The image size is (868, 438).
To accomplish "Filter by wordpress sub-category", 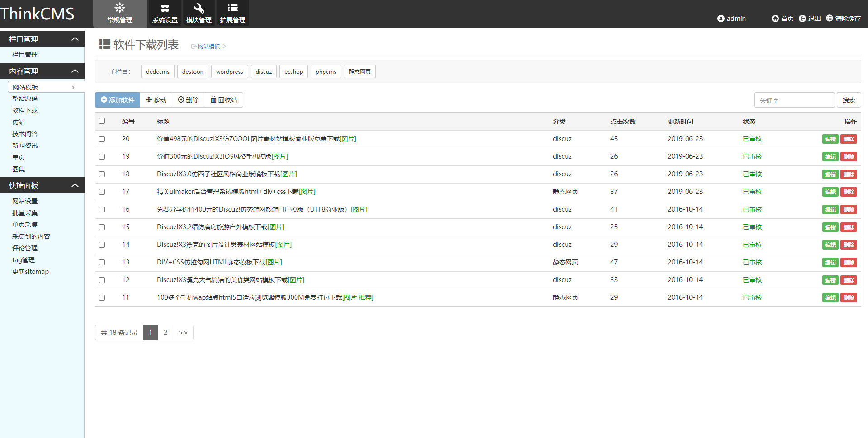I will pyautogui.click(x=229, y=71).
